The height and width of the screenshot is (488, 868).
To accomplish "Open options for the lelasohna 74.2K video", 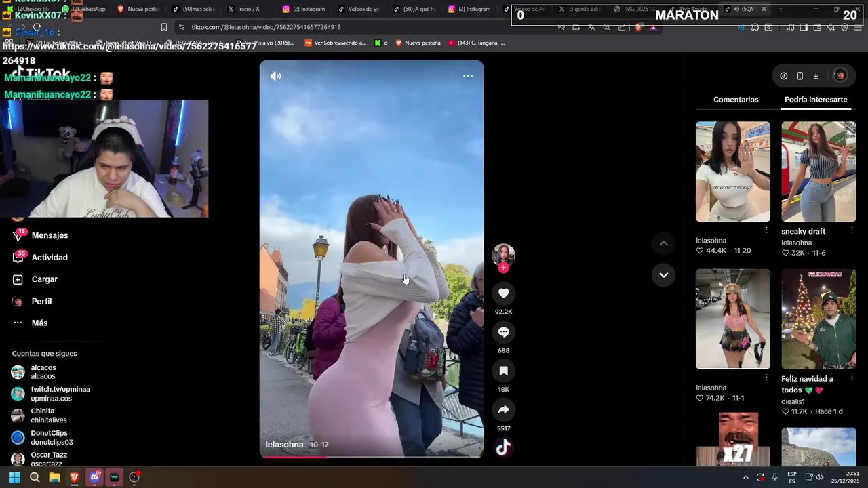I will click(767, 378).
